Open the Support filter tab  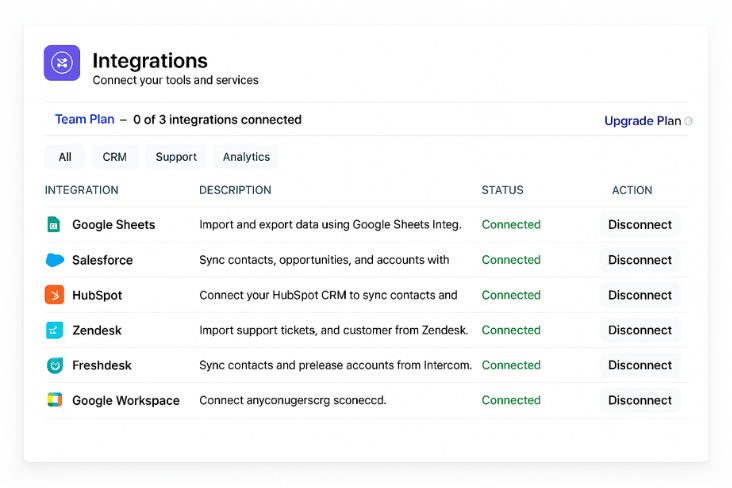[x=176, y=157]
